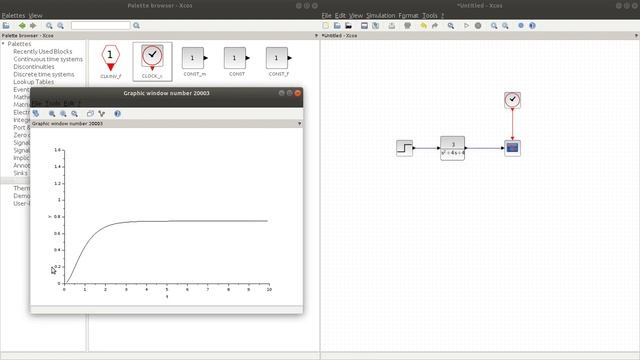Select the step function block in diagram
640x360 pixels.
(404, 148)
